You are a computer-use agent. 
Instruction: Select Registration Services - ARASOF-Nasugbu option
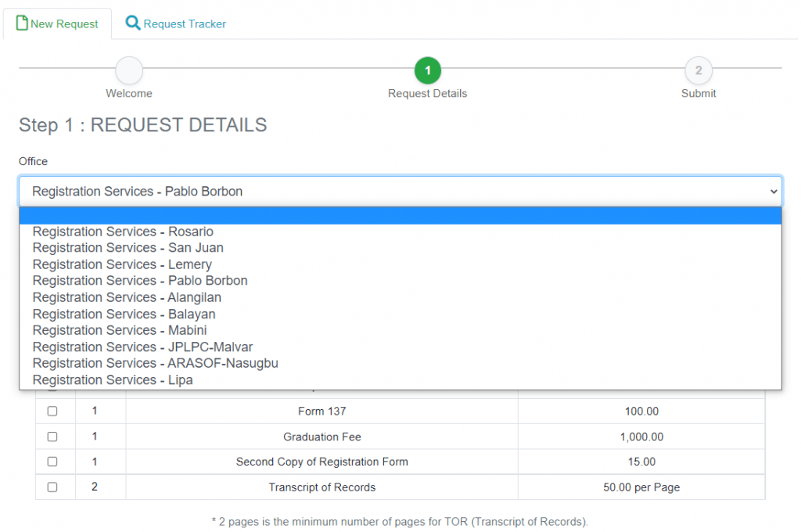155,363
